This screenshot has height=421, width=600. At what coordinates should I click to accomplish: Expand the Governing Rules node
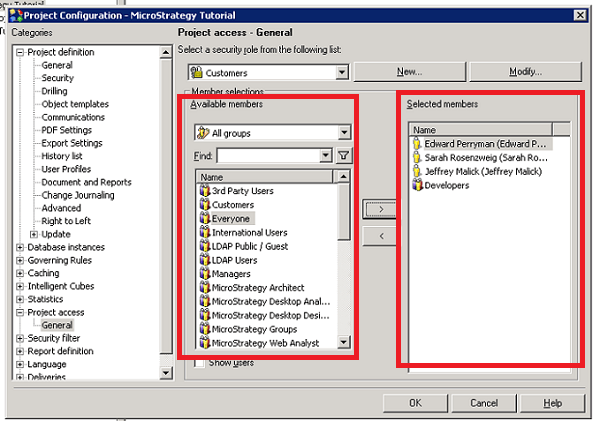tap(20, 260)
